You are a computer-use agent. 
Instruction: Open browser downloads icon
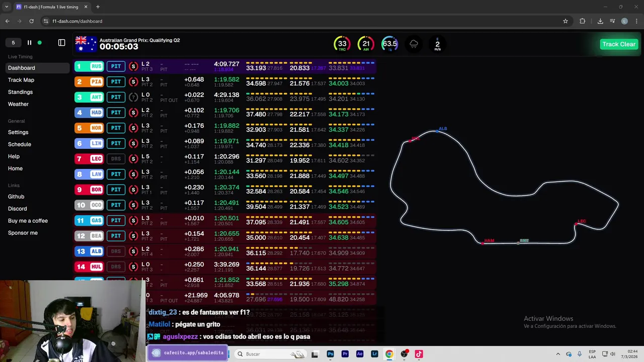600,21
